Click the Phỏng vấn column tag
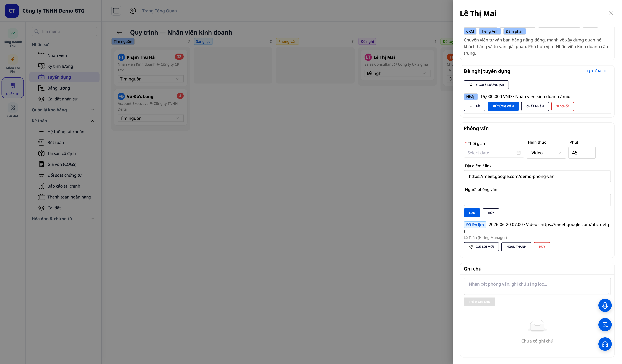This screenshot has height=364, width=622. pyautogui.click(x=287, y=41)
